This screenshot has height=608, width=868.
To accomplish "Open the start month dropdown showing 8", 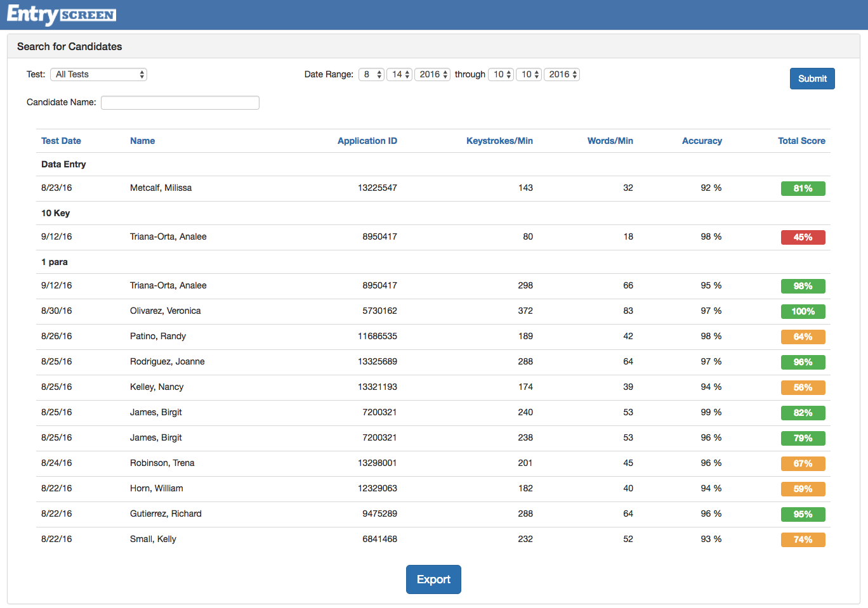I will [x=371, y=74].
